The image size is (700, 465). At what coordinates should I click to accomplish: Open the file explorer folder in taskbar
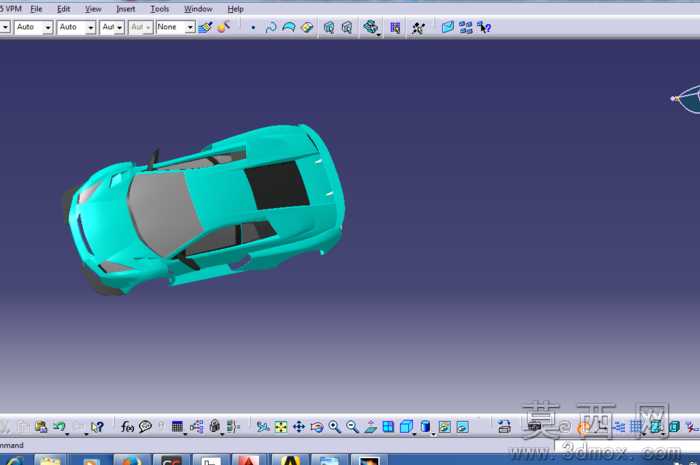tap(50, 460)
